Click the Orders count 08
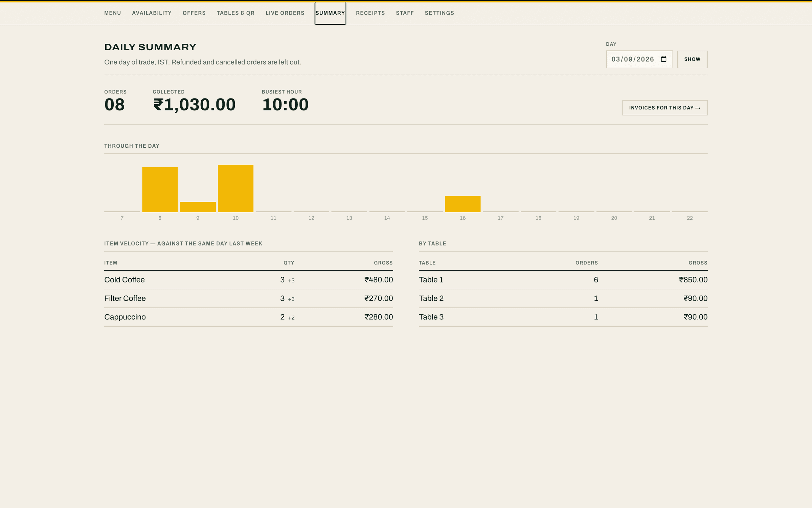Screen dimensions: 812x508 click(114, 105)
